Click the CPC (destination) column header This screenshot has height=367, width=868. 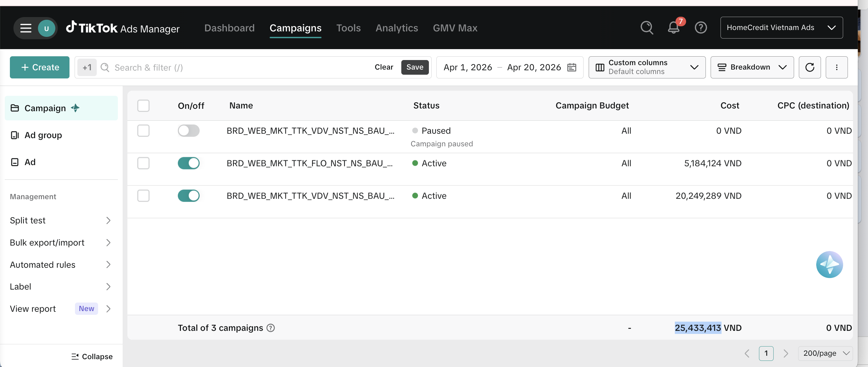813,106
